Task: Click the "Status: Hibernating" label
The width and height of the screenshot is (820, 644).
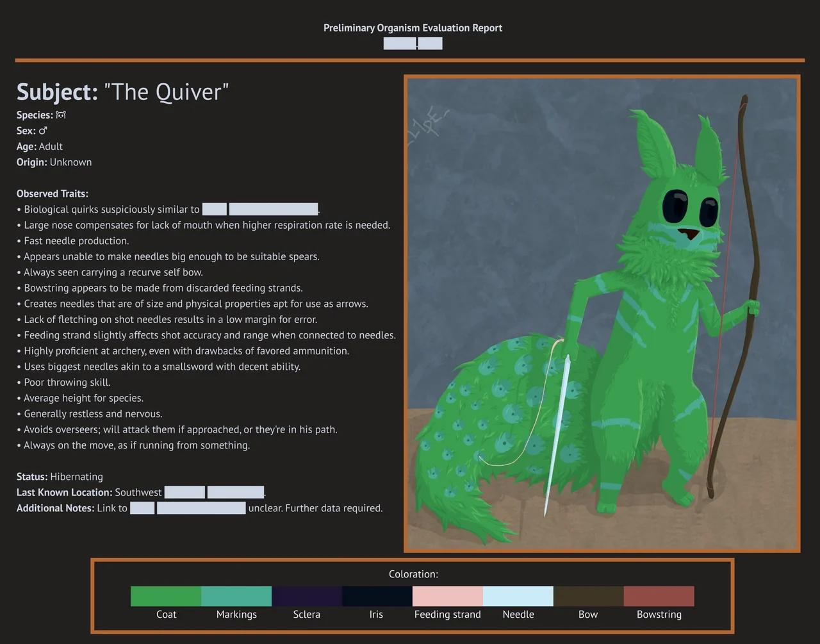Action: [60, 476]
